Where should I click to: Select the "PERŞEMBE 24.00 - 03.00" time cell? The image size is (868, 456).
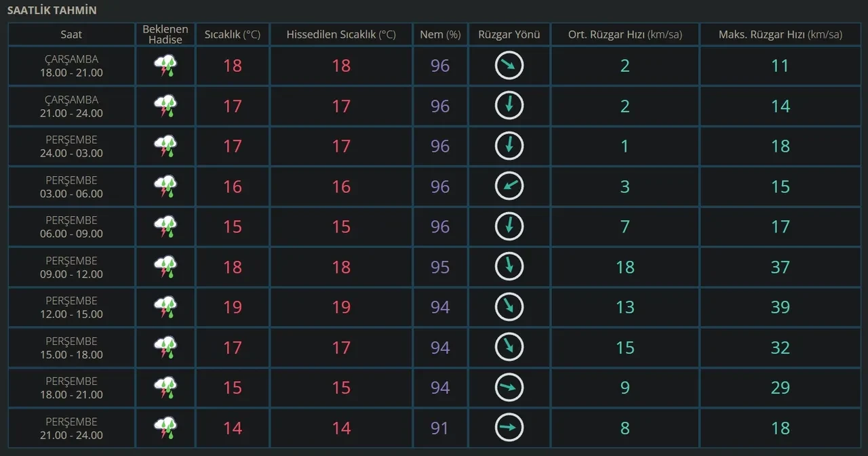point(71,146)
